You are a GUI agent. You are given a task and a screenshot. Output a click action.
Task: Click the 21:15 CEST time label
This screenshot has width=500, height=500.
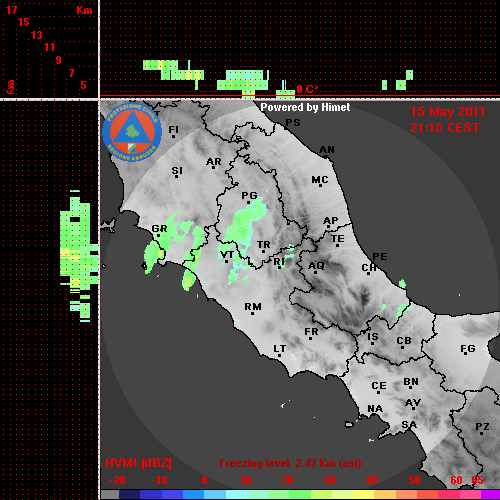(x=445, y=128)
